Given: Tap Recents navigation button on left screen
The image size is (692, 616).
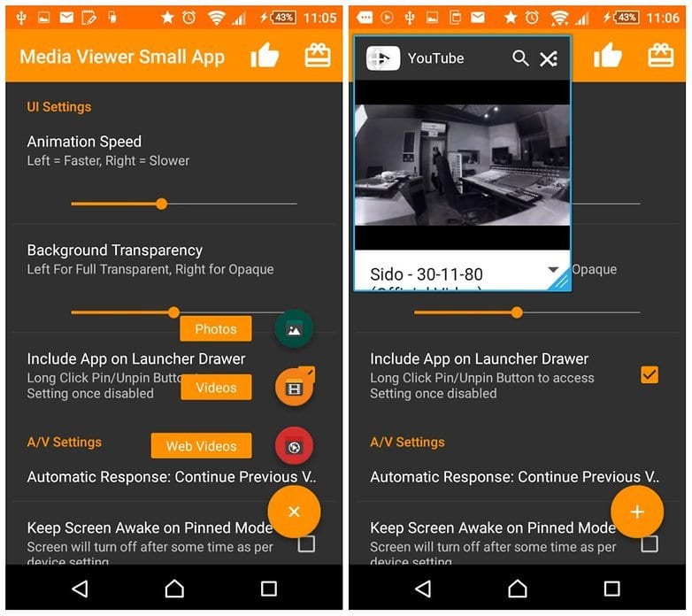Looking at the screenshot, I should click(269, 589).
